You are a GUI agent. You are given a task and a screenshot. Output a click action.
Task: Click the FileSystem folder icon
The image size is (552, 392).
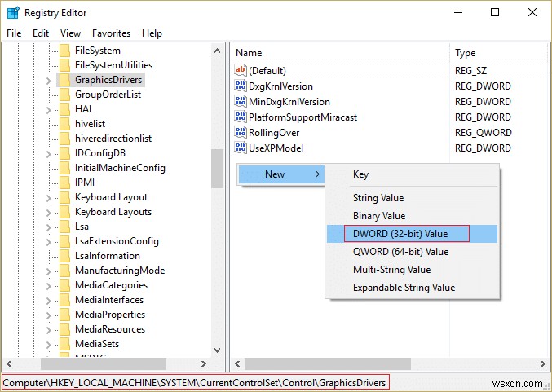(64, 51)
